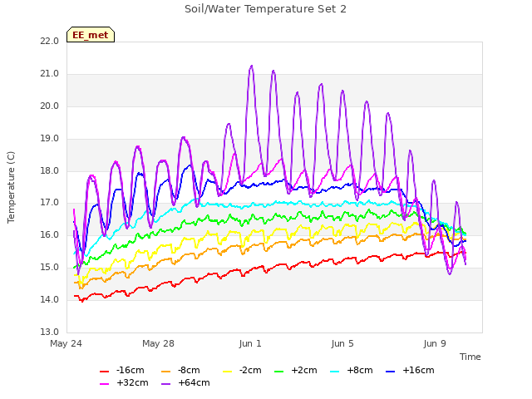The width and height of the screenshot is (532, 399).
Task: Select the -16cm legend entry
Action: coord(122,370)
